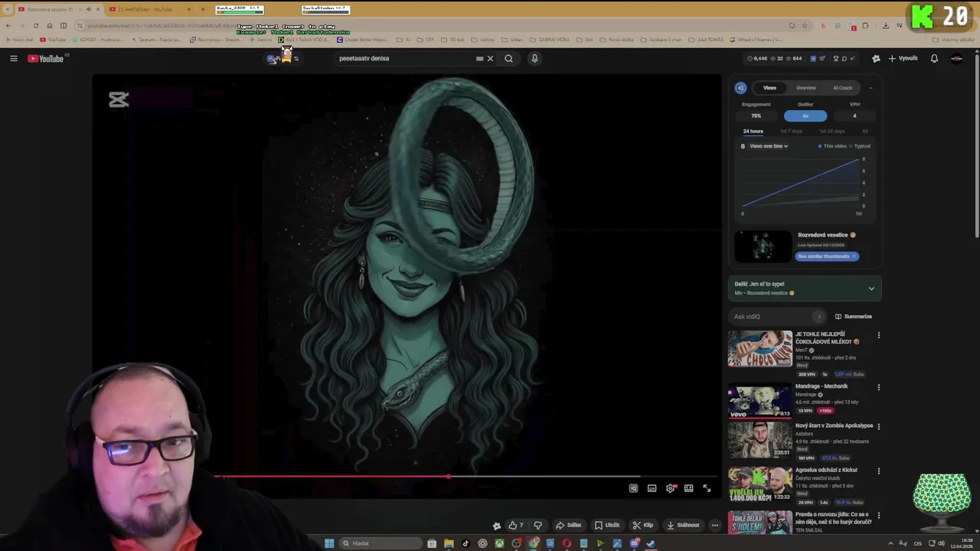Open a new browser tab

[202, 9]
